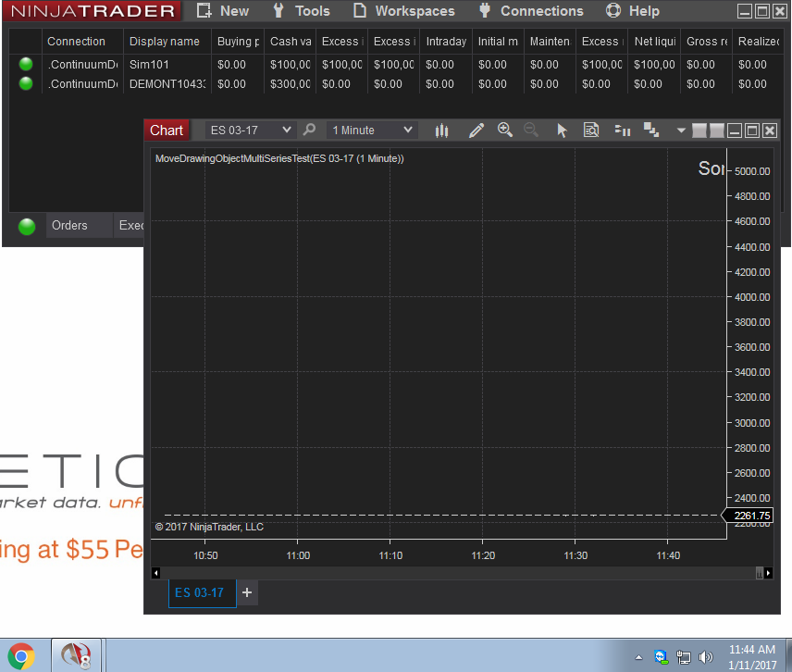Show hidden system tray icons
The width and height of the screenshot is (792, 672).
tap(638, 658)
